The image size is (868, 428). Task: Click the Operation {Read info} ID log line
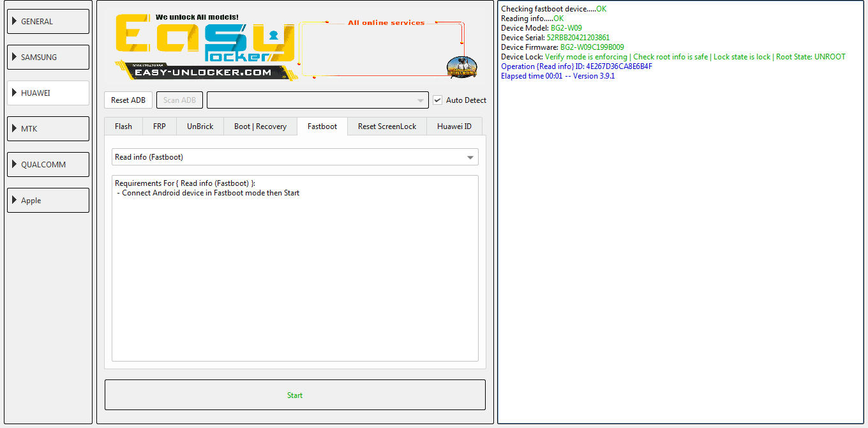pos(577,66)
